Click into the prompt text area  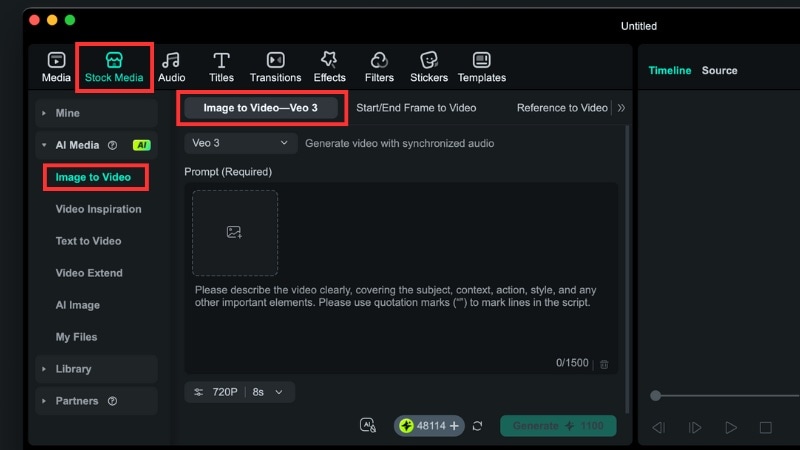[x=401, y=278]
